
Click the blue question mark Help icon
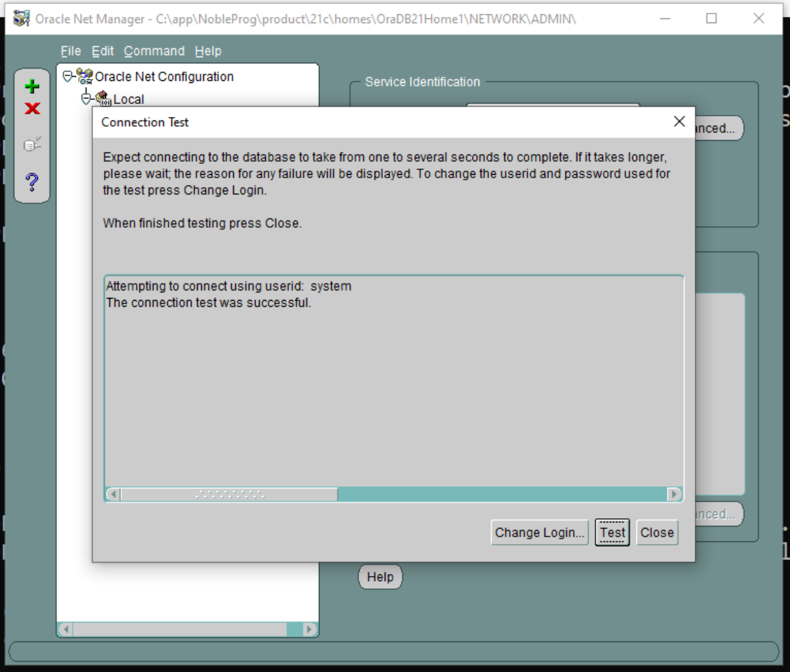point(32,182)
